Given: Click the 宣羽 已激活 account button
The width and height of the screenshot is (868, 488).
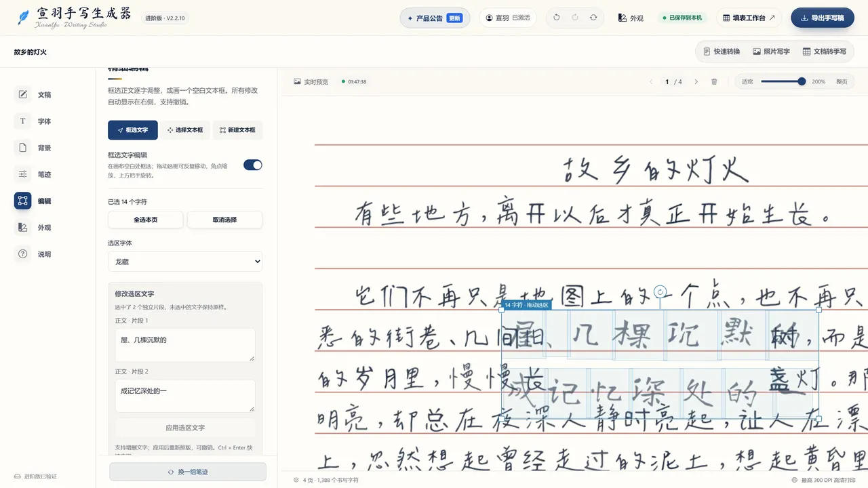Looking at the screenshot, I should pos(508,18).
